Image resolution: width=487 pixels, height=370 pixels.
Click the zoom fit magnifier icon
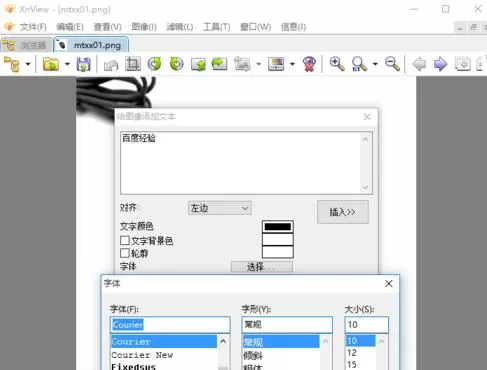359,64
